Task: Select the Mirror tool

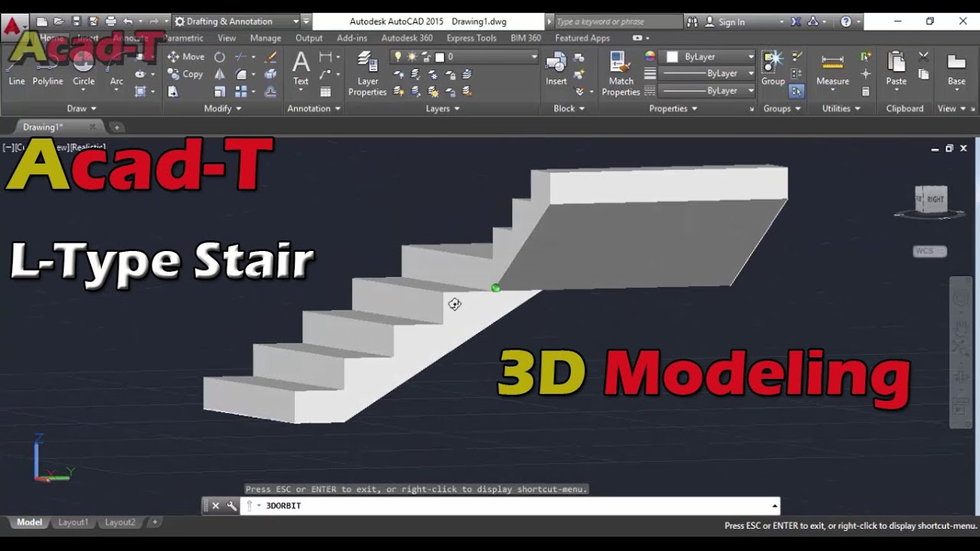Action: pos(220,74)
